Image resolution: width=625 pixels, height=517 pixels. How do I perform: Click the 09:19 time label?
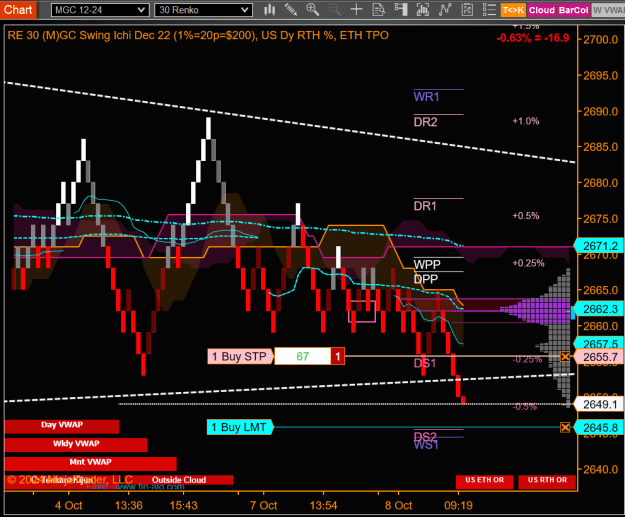[x=458, y=506]
